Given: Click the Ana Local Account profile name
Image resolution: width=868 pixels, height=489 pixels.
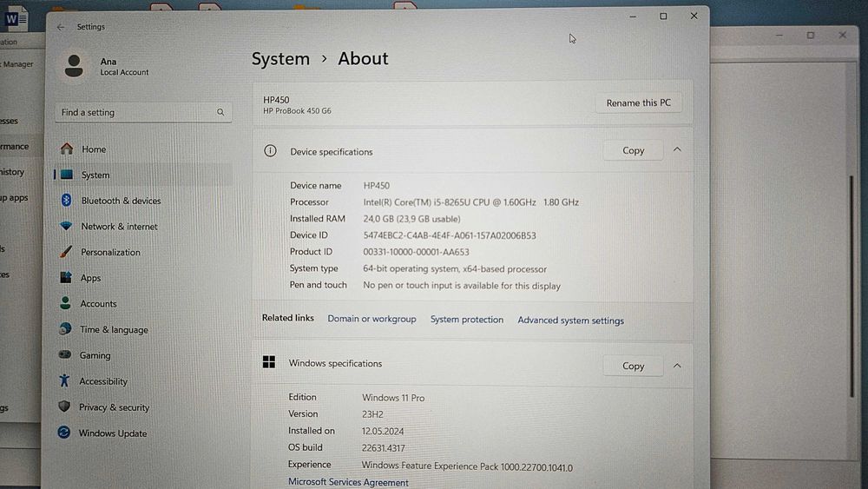Looking at the screenshot, I should coord(124,67).
